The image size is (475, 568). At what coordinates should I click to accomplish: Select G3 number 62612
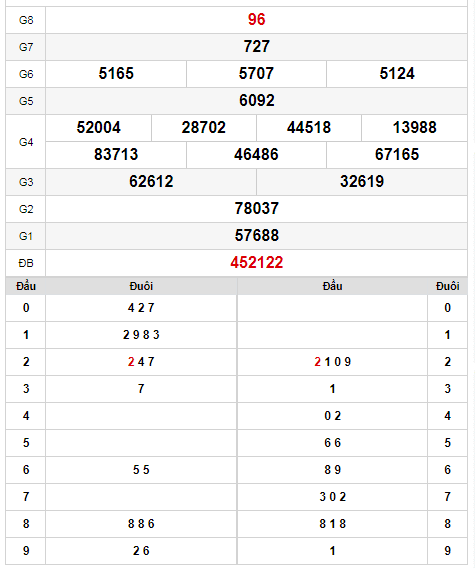coord(151,181)
